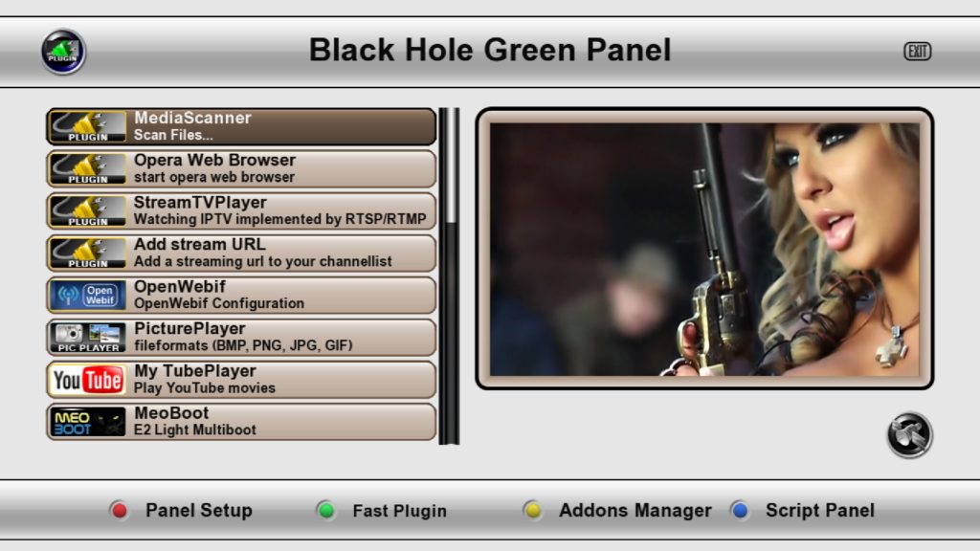Click the EXIT icon in header
This screenshot has height=551, width=980.
918,52
